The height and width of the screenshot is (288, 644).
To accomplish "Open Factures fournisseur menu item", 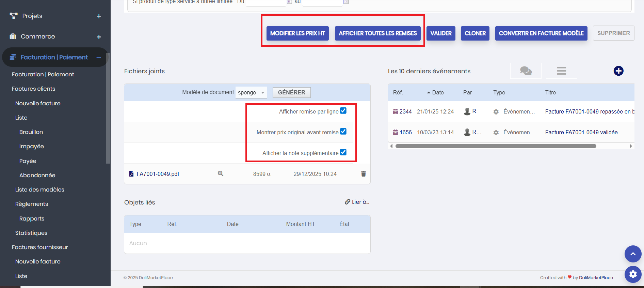I will [40, 247].
